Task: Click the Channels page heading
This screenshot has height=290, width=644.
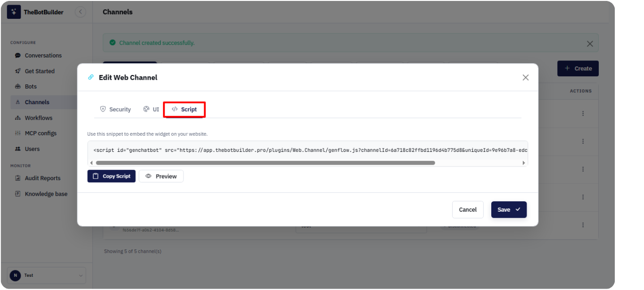Action: pyautogui.click(x=118, y=12)
